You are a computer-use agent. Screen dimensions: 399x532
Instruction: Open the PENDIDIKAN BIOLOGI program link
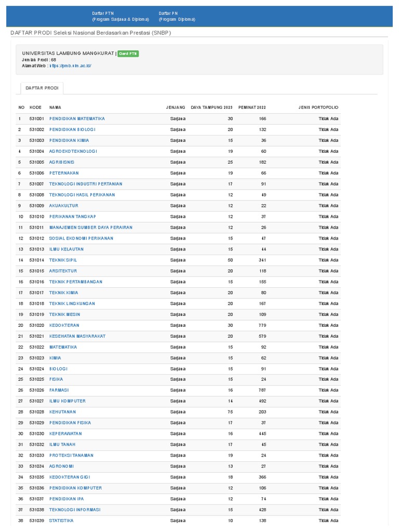pos(72,129)
